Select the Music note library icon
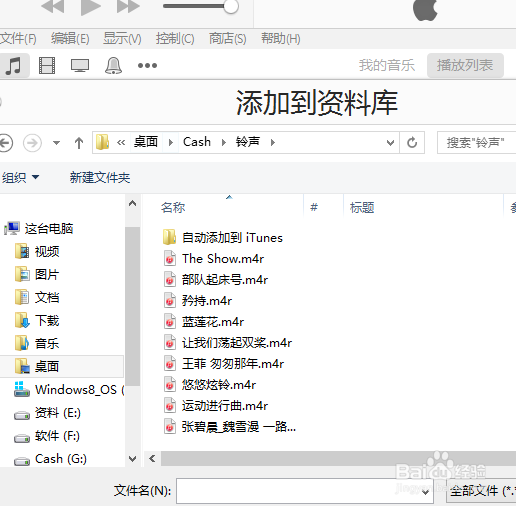This screenshot has height=506, width=516. point(14,65)
